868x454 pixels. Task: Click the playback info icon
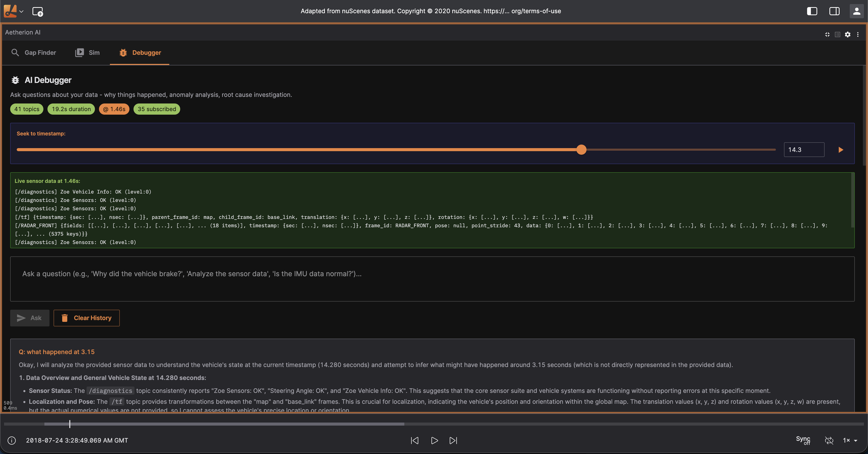pos(11,440)
